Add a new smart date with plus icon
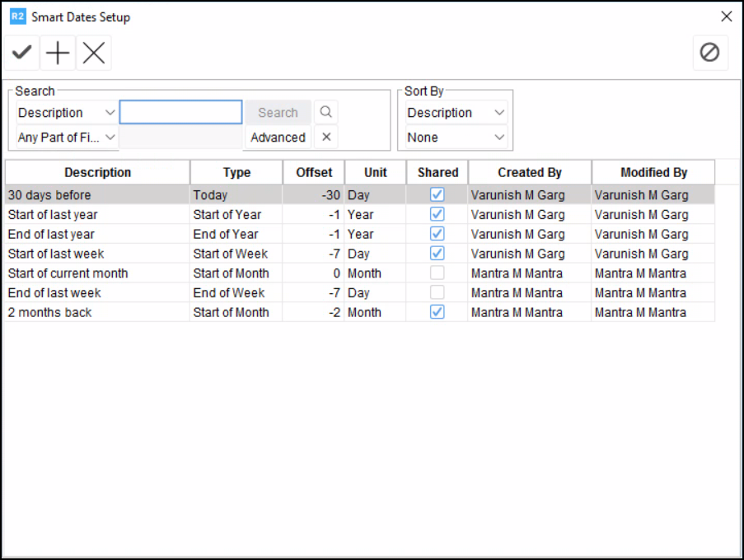Image resolution: width=744 pixels, height=560 pixels. point(58,54)
